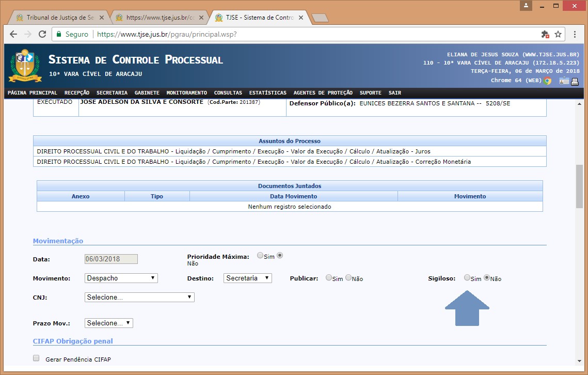Click the printer icon in header
Viewport: 588px width, 375px height.
click(x=575, y=81)
